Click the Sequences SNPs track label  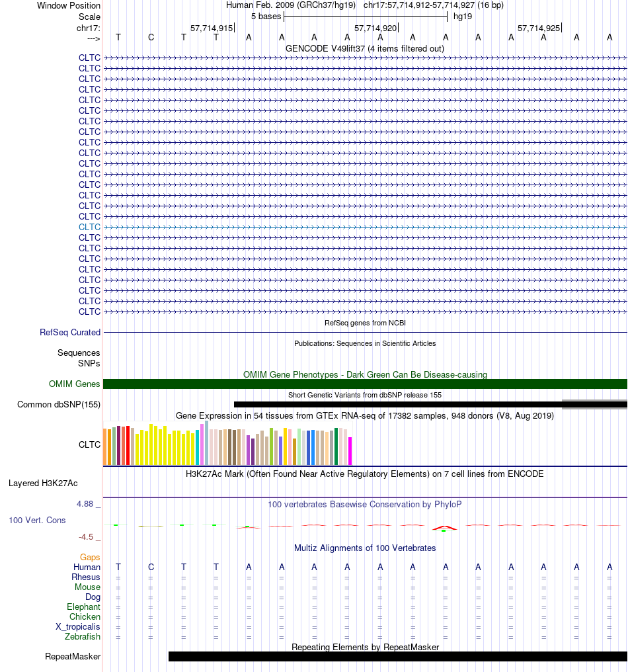click(79, 358)
